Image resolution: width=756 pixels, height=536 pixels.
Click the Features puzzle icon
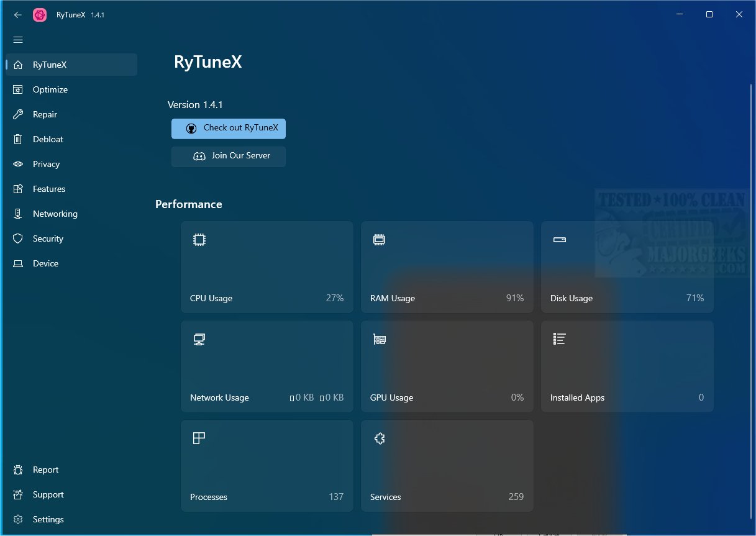(19, 189)
